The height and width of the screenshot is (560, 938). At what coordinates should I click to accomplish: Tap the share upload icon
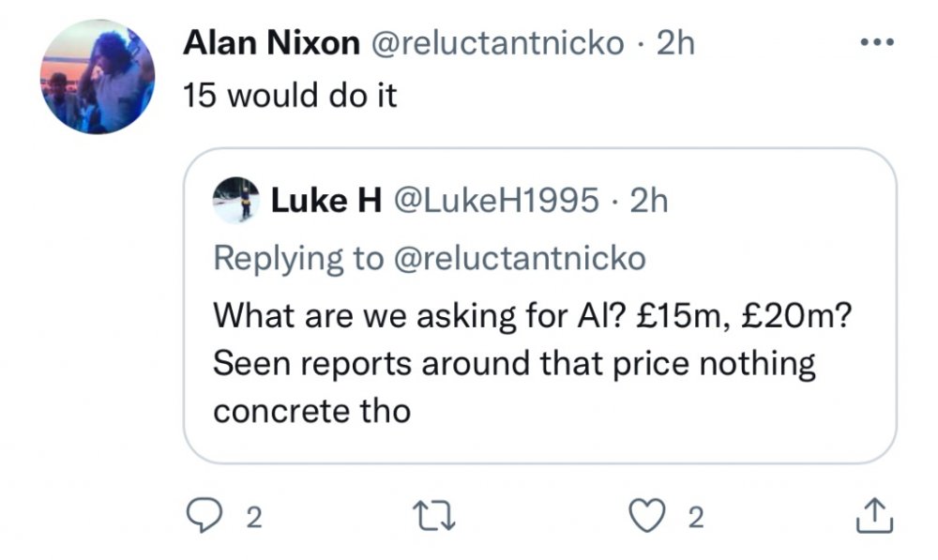(871, 517)
